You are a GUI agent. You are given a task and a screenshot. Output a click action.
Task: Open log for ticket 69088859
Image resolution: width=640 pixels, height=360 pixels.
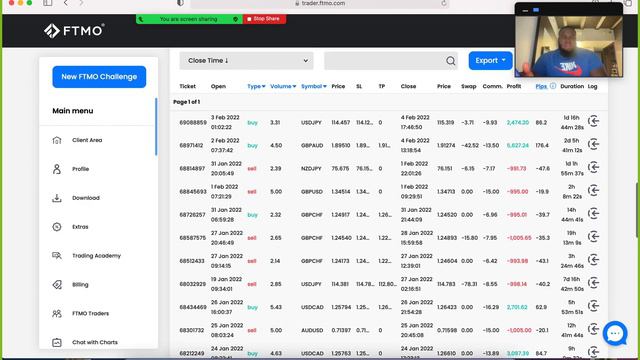click(593, 121)
